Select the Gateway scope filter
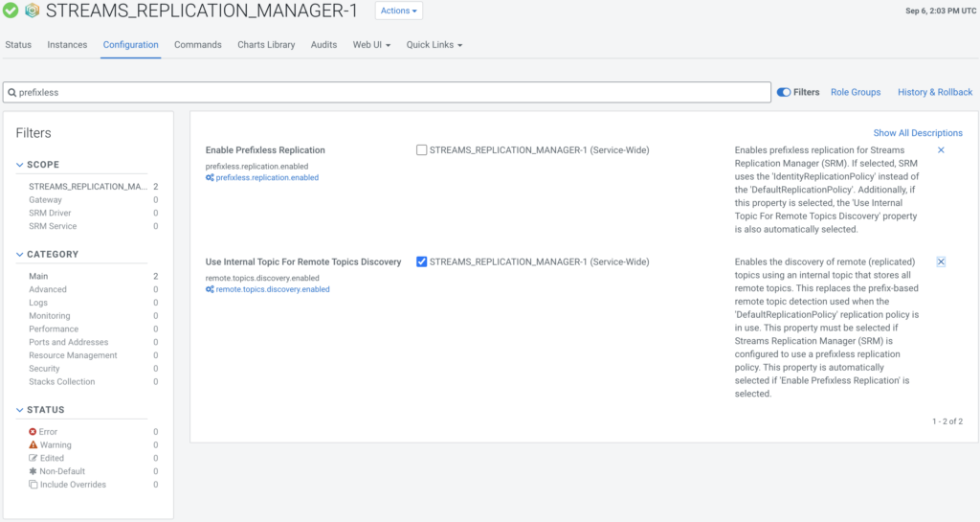980x522 pixels. point(45,200)
